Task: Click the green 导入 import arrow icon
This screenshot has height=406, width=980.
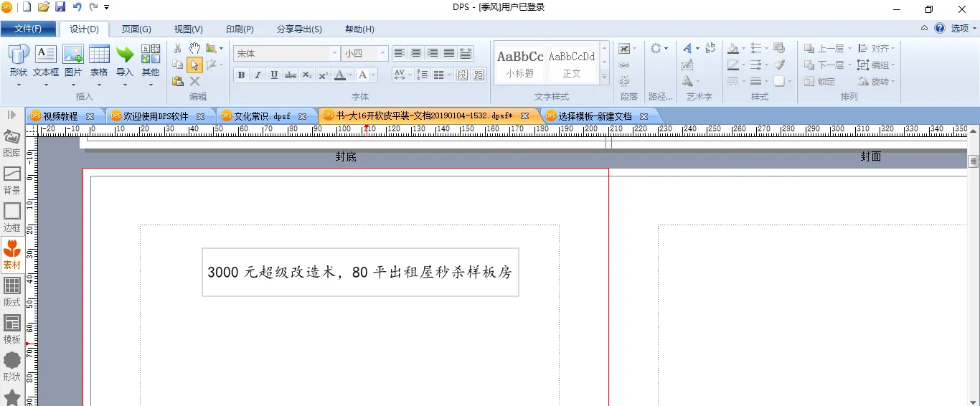Action: click(125, 55)
